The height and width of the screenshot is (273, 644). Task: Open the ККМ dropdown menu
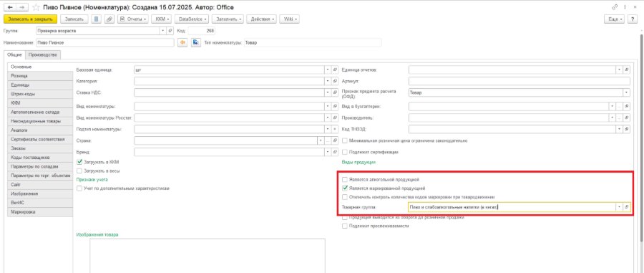162,19
